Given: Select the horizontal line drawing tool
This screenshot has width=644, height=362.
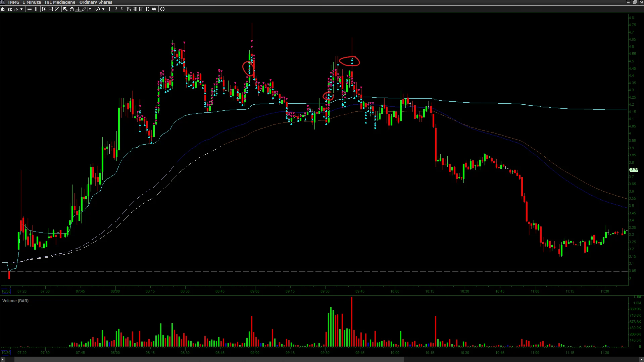Looking at the screenshot, I should (x=30, y=9).
